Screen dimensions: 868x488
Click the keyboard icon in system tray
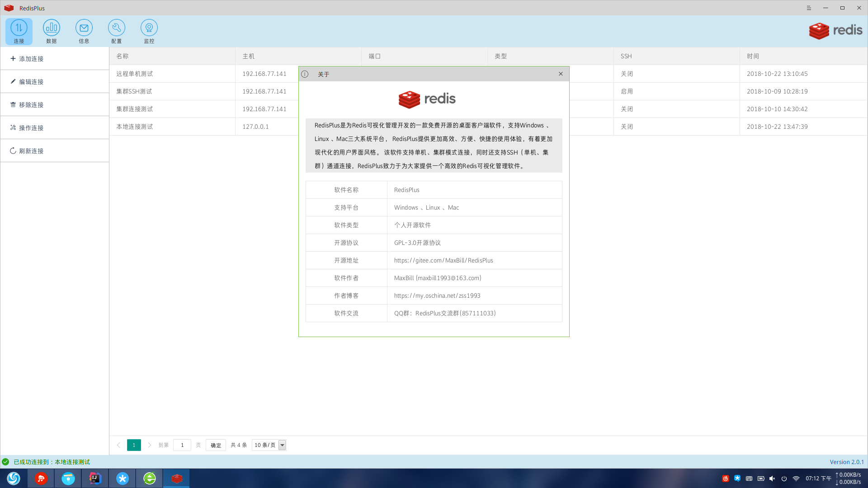point(749,479)
